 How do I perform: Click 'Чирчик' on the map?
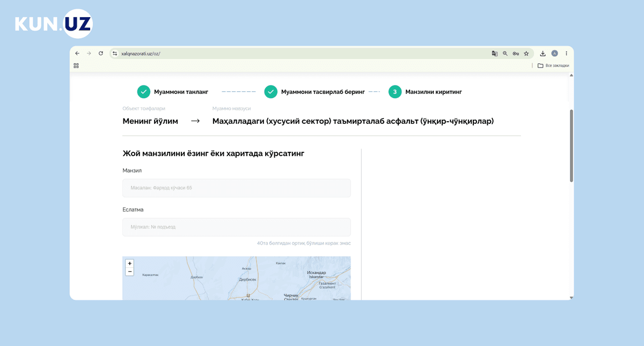pyautogui.click(x=291, y=295)
